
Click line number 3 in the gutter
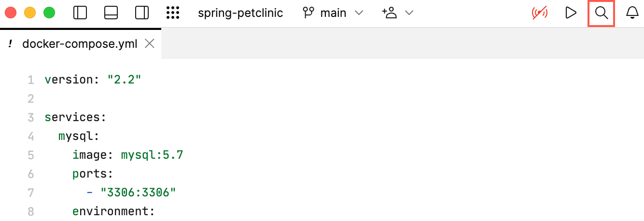tap(31, 117)
